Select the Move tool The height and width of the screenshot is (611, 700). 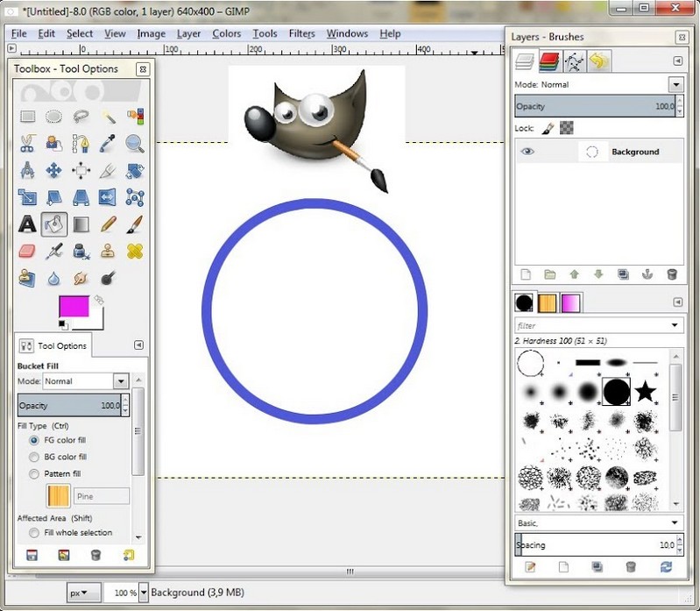tap(54, 171)
